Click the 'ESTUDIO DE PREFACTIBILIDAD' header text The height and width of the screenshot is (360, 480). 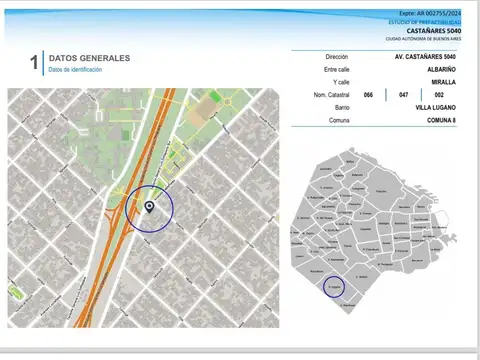pyautogui.click(x=425, y=22)
